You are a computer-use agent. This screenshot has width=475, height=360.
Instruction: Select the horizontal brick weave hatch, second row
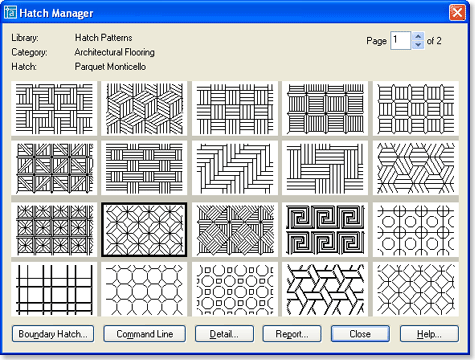click(144, 168)
